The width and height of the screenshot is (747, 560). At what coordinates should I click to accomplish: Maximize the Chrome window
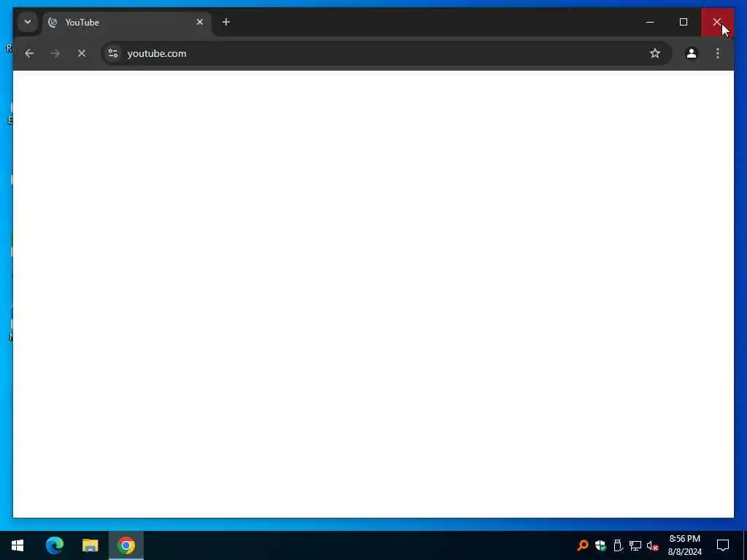pos(683,22)
